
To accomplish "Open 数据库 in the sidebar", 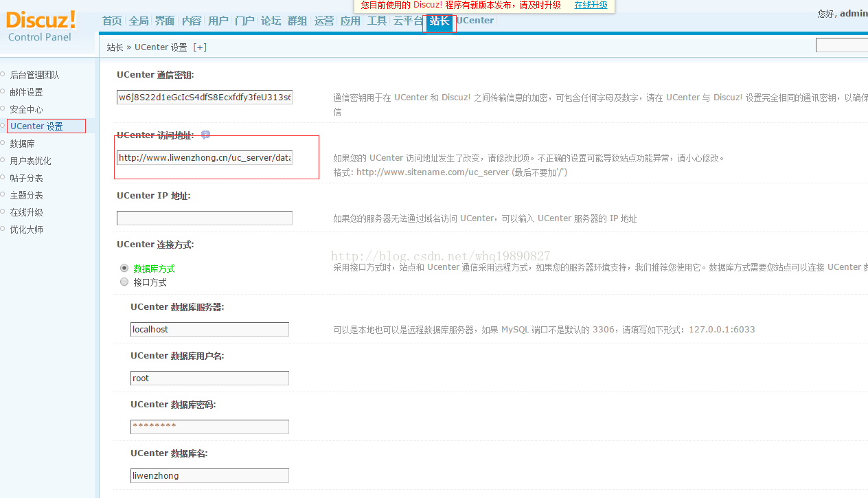I will coord(22,144).
